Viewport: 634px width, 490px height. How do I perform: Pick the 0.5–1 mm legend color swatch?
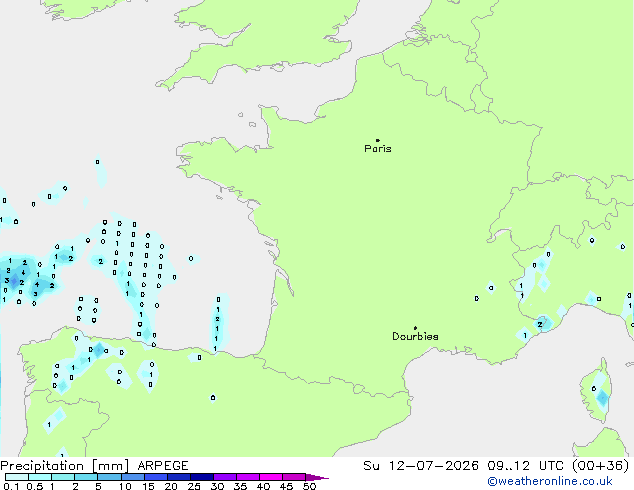pos(40,477)
